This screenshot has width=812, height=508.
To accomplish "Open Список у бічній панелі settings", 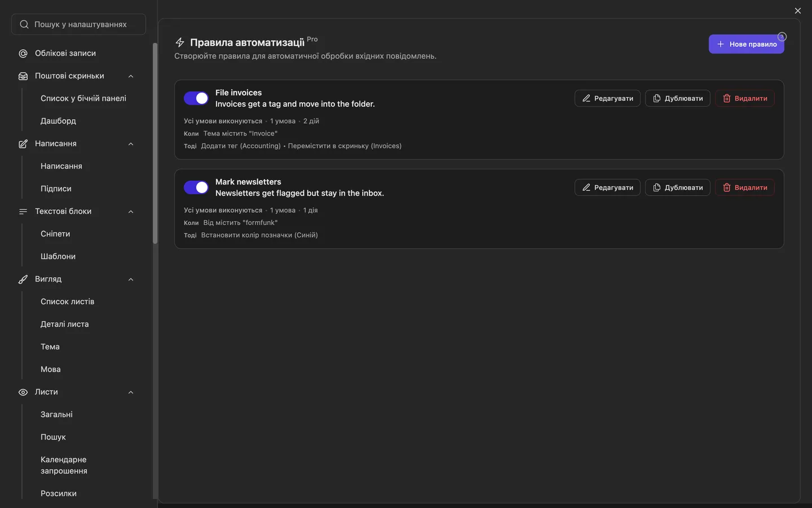I will pos(83,98).
